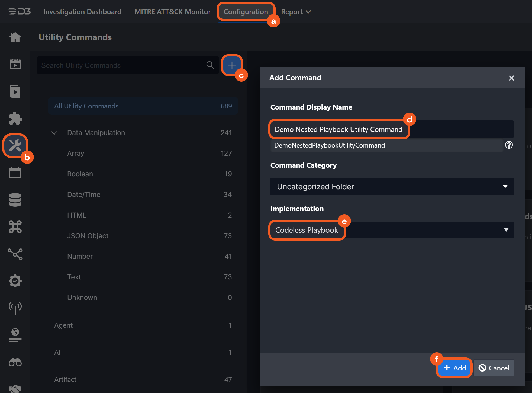Select JSON Object in the tree
Image resolution: width=532 pixels, height=393 pixels.
[x=88, y=236]
